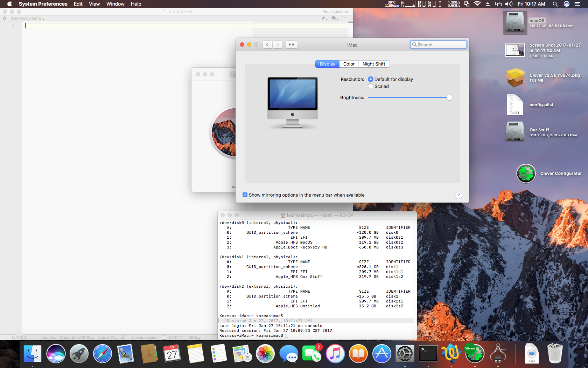Open App Store icon in Dock
The height and width of the screenshot is (368, 588).
[382, 354]
